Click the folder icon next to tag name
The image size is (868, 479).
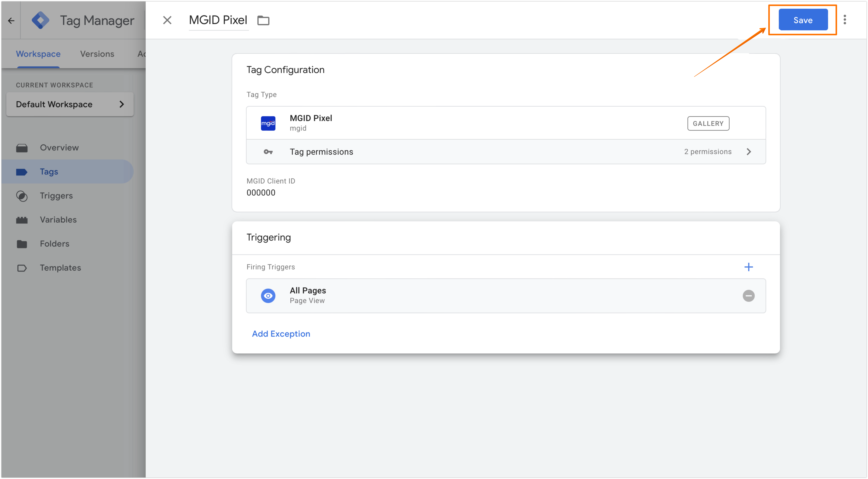pos(263,20)
